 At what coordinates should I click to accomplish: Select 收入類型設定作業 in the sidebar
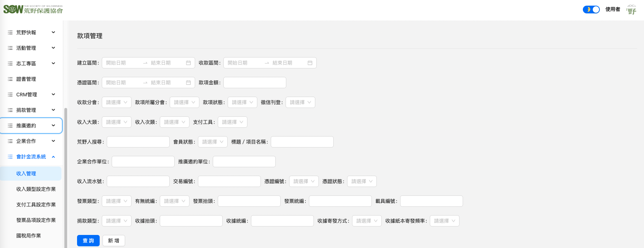[36, 189]
